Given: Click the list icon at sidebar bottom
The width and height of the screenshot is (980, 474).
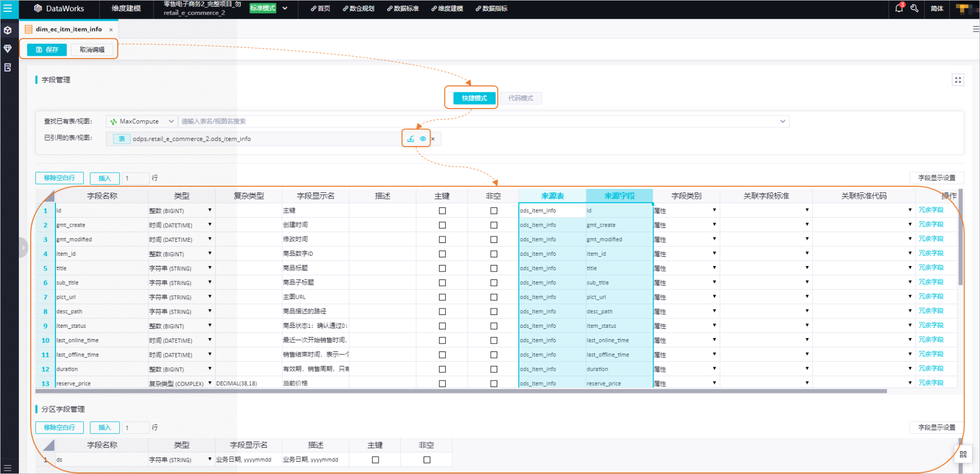Looking at the screenshot, I should coord(8,468).
